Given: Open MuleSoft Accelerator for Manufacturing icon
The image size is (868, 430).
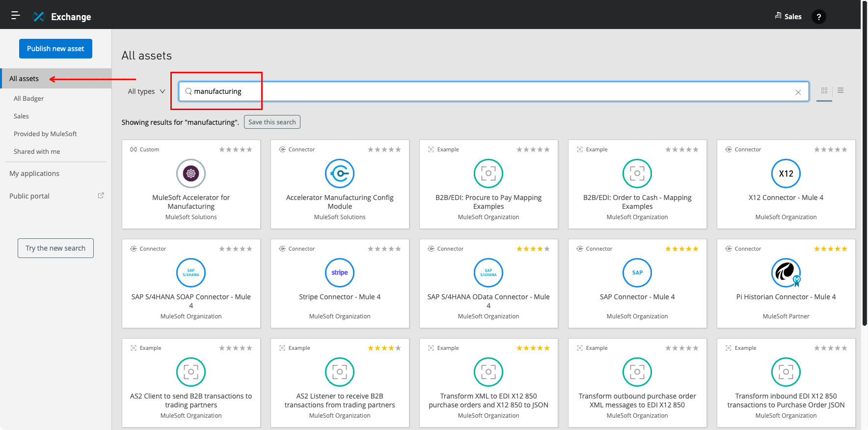Looking at the screenshot, I should point(191,173).
